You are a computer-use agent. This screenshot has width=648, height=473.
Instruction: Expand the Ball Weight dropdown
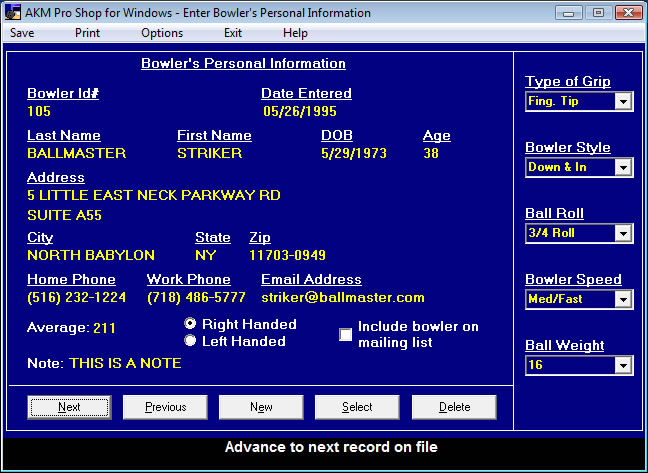pyautogui.click(x=623, y=365)
